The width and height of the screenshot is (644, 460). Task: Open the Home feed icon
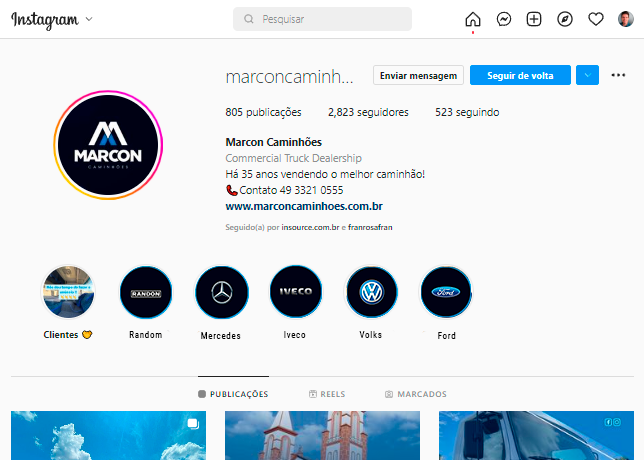pyautogui.click(x=473, y=19)
